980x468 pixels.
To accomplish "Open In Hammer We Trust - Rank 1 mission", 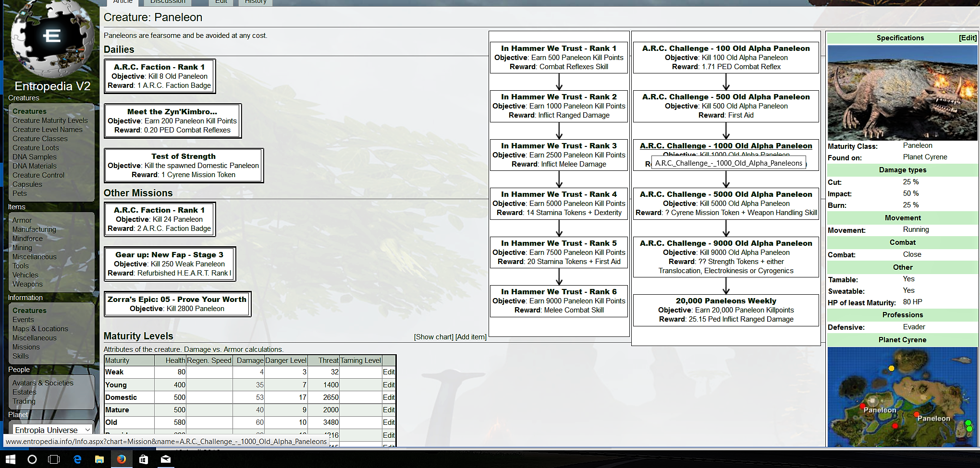I will click(559, 48).
